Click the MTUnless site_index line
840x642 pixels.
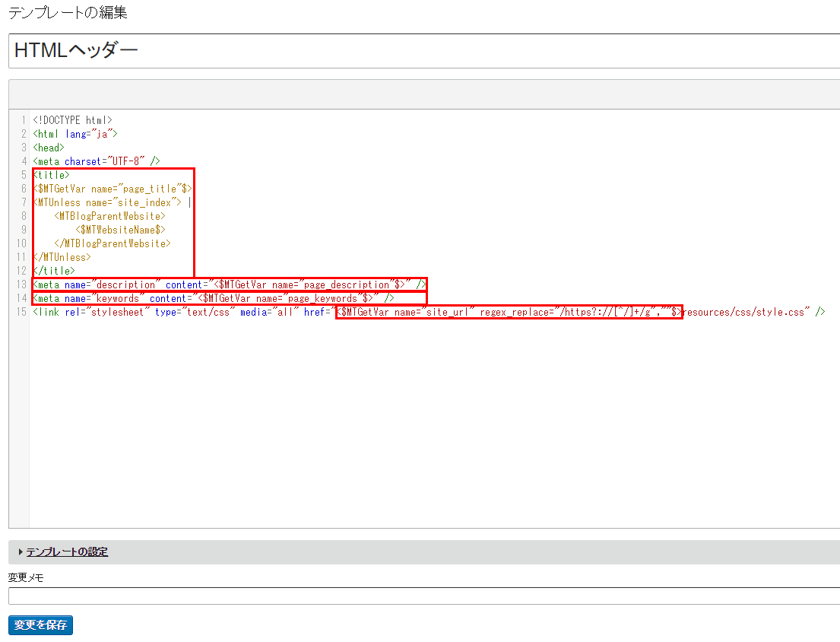pyautogui.click(x=112, y=202)
